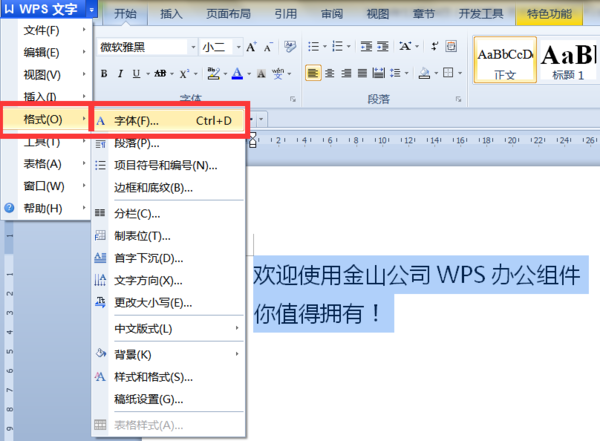Screen dimensions: 600x441
Task: Open the Table(A) menu
Action: coord(48,164)
